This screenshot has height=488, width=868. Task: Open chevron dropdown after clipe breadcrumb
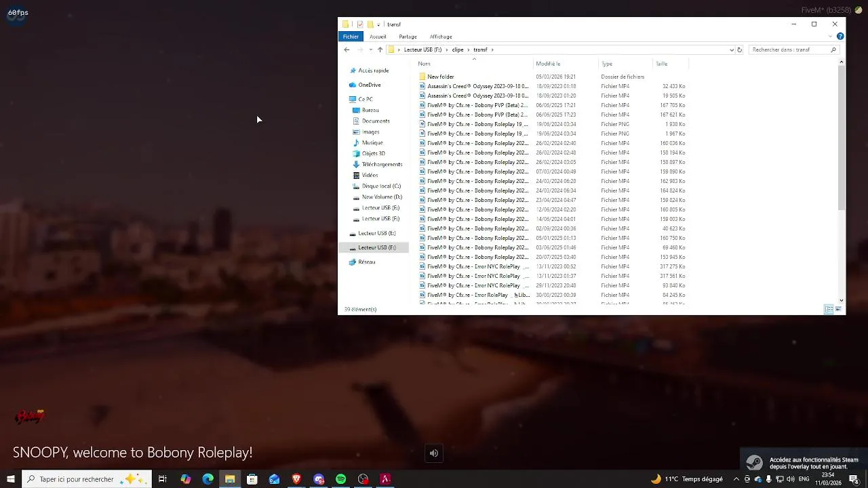(x=469, y=49)
